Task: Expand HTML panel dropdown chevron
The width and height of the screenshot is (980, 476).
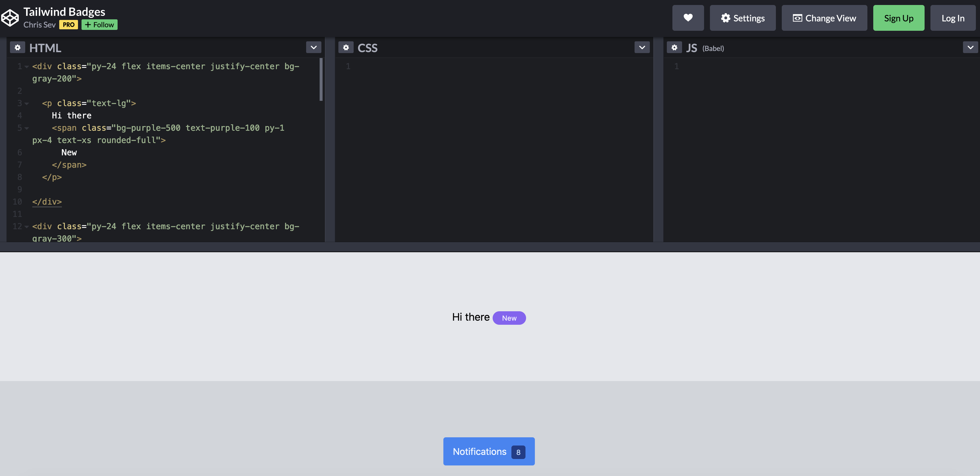Action: 313,47
